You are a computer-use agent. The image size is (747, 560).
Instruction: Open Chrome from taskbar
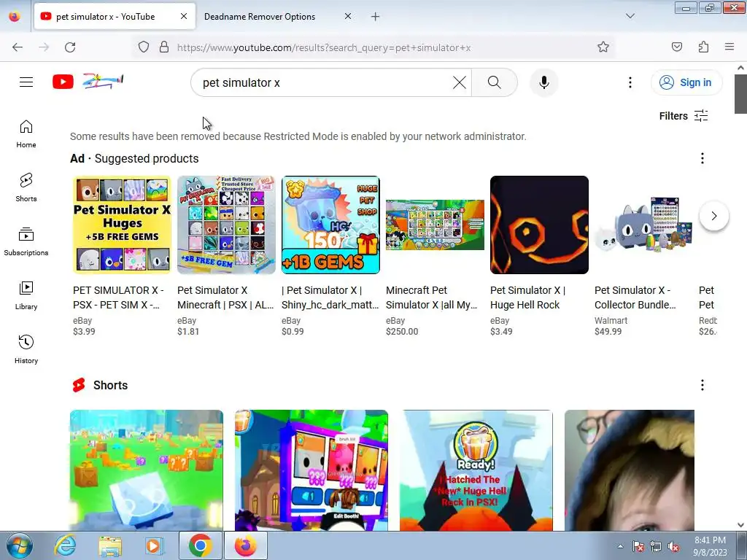(x=200, y=545)
